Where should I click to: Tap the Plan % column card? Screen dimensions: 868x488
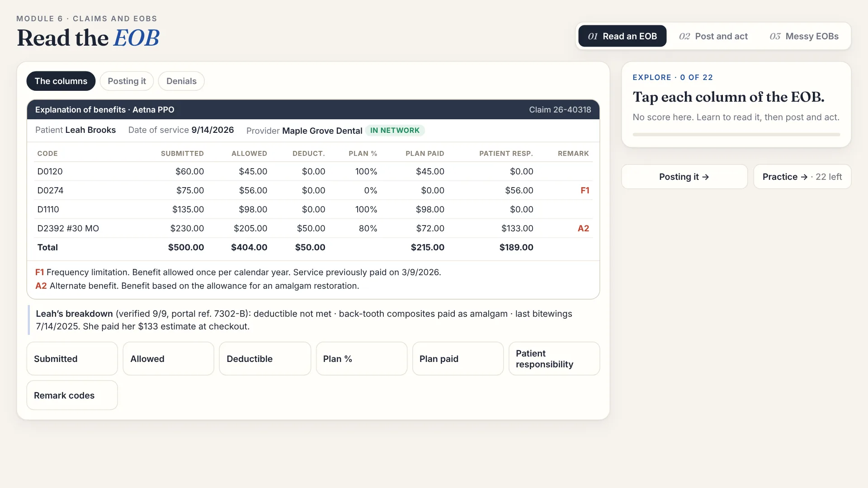coord(362,359)
